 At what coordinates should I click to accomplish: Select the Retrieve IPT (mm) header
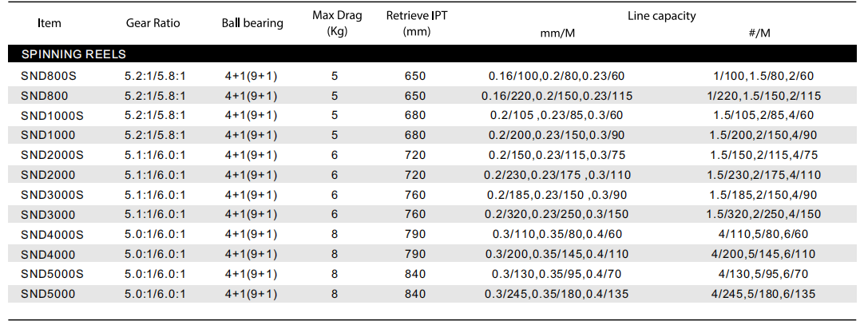417,23
